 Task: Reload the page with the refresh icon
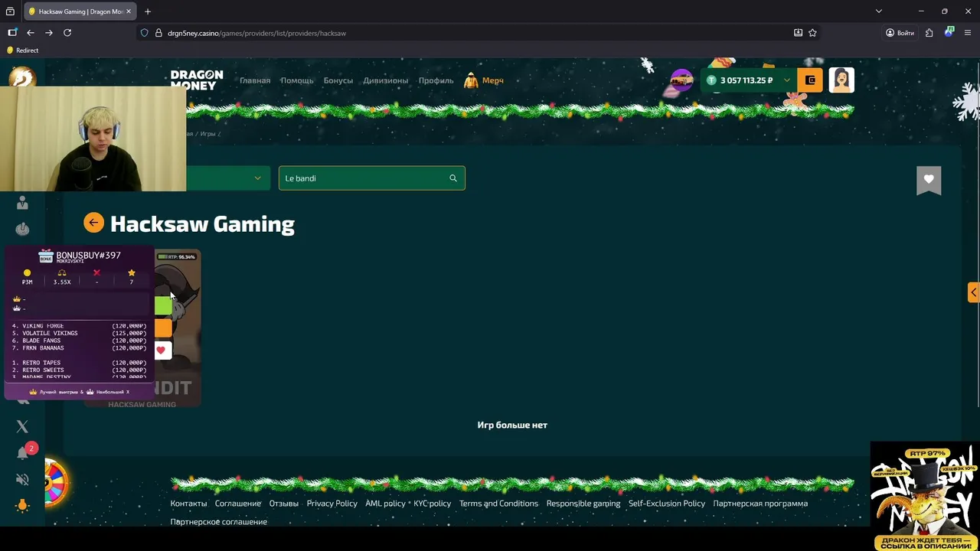67,33
